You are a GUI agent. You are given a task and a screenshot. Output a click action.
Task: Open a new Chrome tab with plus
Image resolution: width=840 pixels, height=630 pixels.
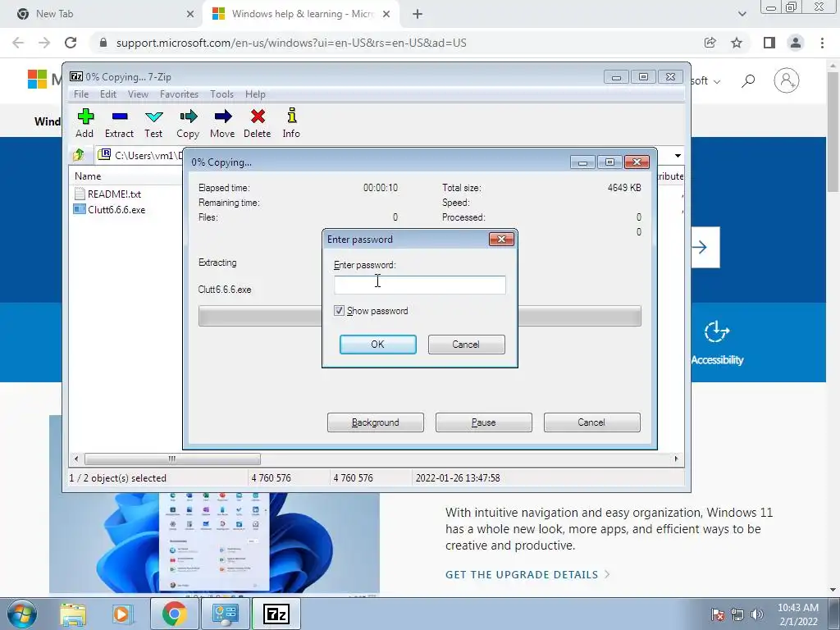(x=418, y=14)
